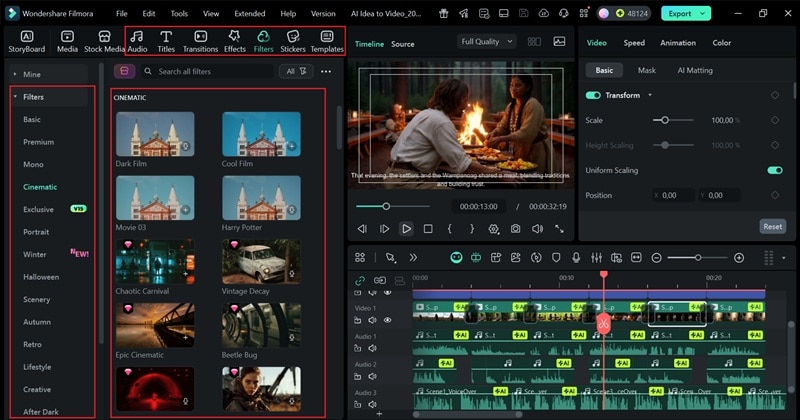
Task: Open the Effects library tab
Action: [235, 41]
